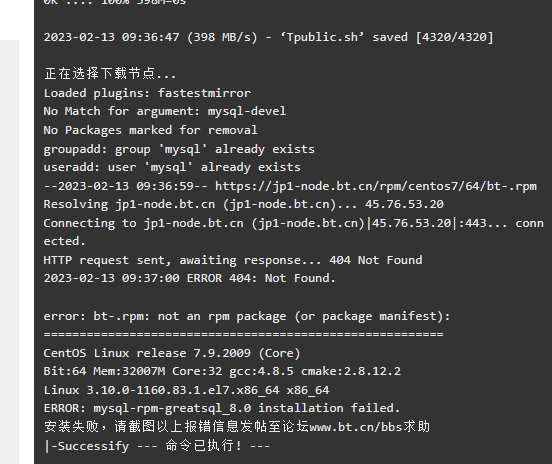This screenshot has width=552, height=464.
Task: Click the Bit:64 Mem:32007M system info line
Action: (222, 371)
